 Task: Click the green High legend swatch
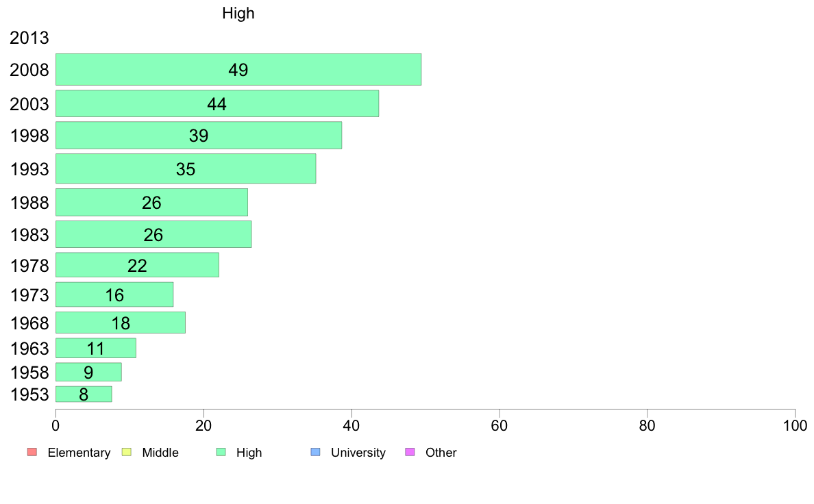(221, 452)
